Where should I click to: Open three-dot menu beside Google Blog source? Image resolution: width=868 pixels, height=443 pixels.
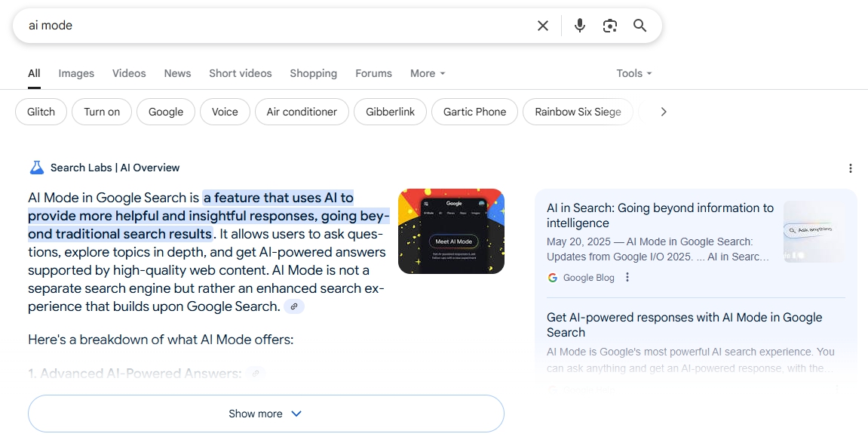(x=627, y=277)
